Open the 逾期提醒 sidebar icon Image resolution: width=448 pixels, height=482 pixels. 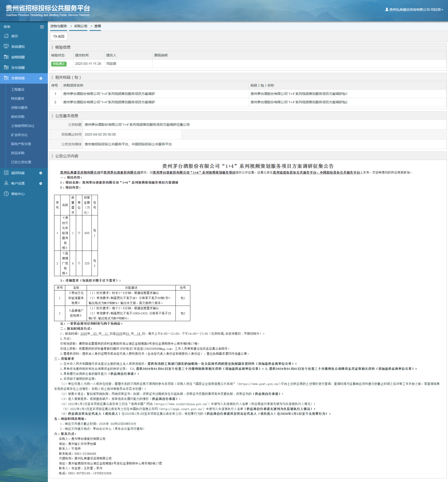pyautogui.click(x=6, y=57)
